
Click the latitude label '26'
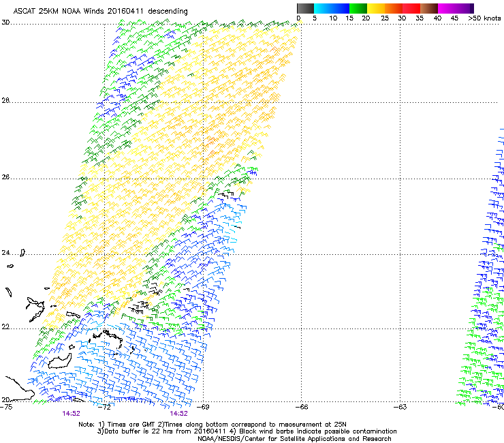pyautogui.click(x=5, y=177)
